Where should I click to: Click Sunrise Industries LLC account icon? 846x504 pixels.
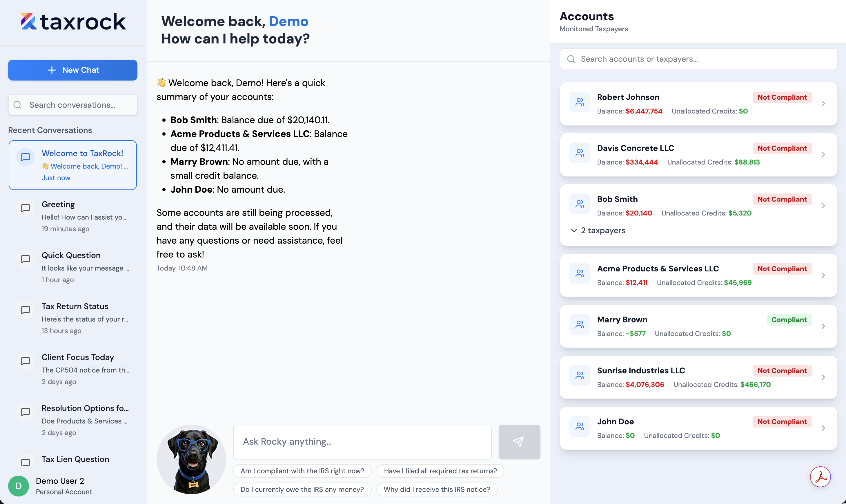(x=580, y=375)
